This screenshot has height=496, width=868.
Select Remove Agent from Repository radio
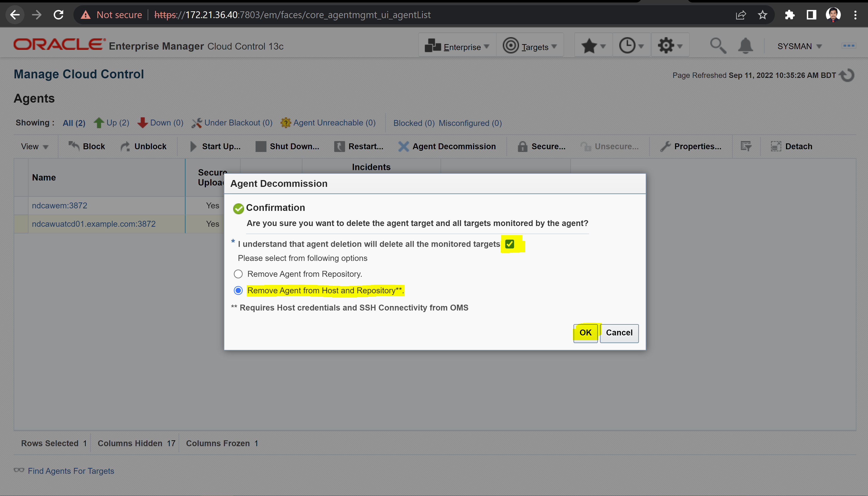[x=238, y=274]
